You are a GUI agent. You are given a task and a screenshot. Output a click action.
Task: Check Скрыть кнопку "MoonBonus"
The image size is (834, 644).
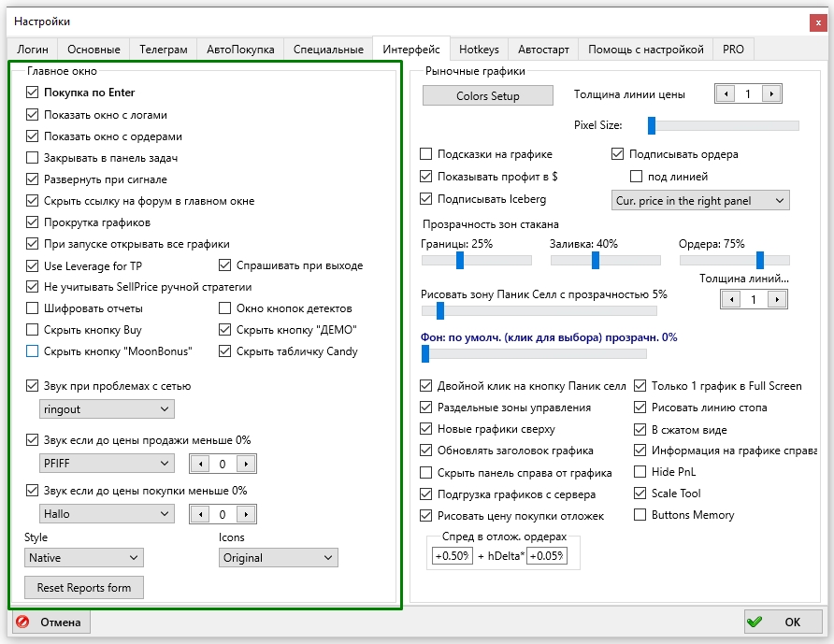tap(33, 351)
